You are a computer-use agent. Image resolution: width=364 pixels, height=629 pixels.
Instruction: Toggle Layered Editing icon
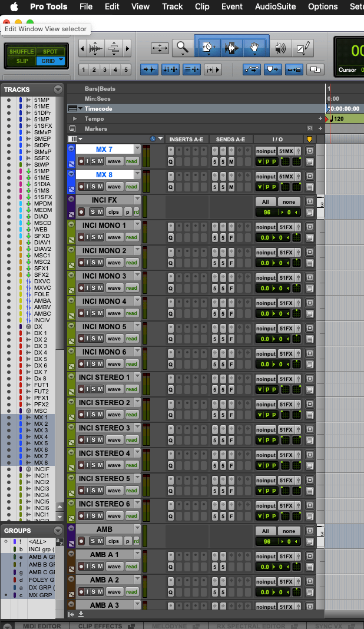click(316, 70)
